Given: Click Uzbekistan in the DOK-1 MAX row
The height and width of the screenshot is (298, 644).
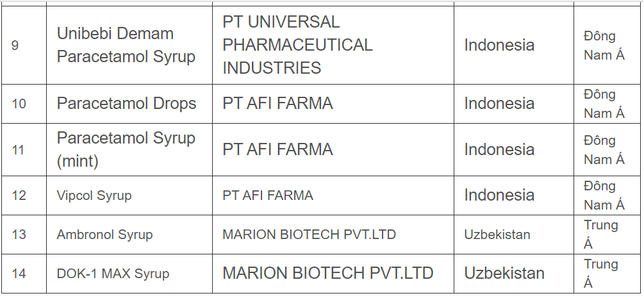Looking at the screenshot, I should pyautogui.click(x=504, y=273).
